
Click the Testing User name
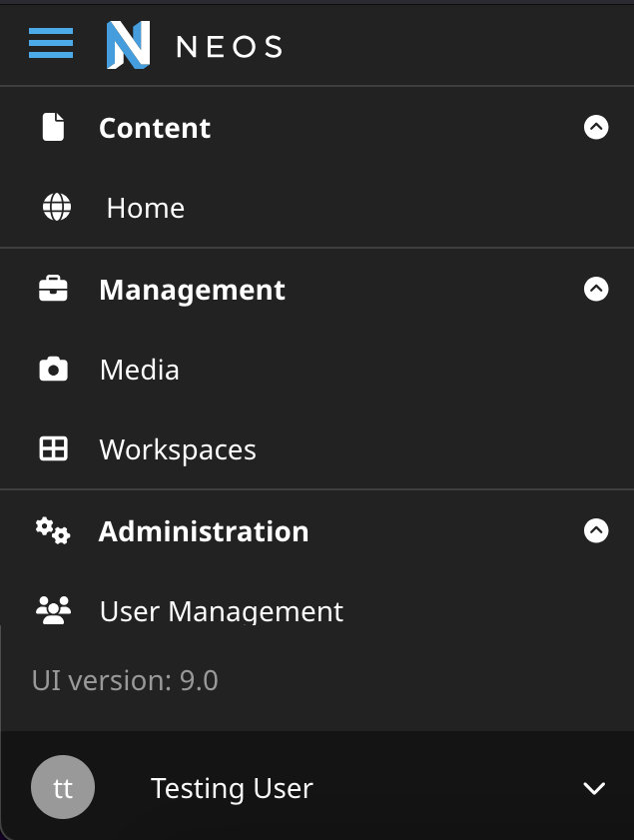[232, 787]
